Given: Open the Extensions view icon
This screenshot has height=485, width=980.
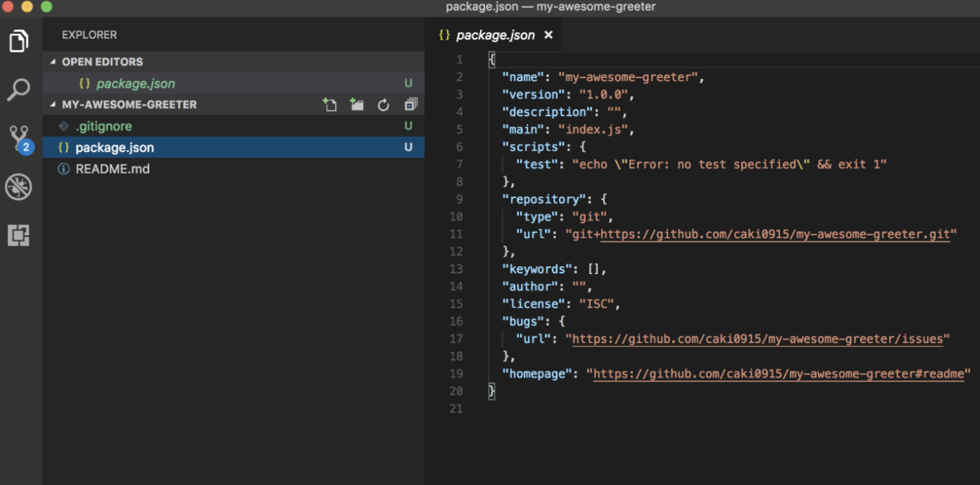Looking at the screenshot, I should 19,235.
